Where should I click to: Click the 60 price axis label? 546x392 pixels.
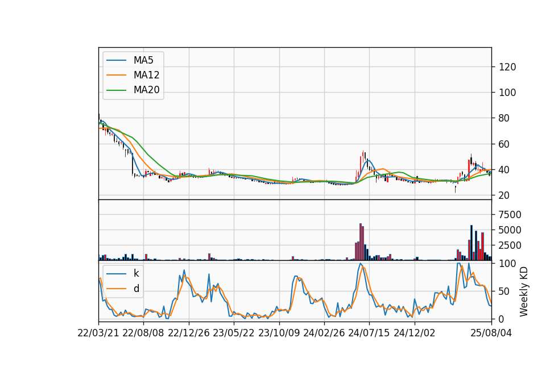(504, 144)
